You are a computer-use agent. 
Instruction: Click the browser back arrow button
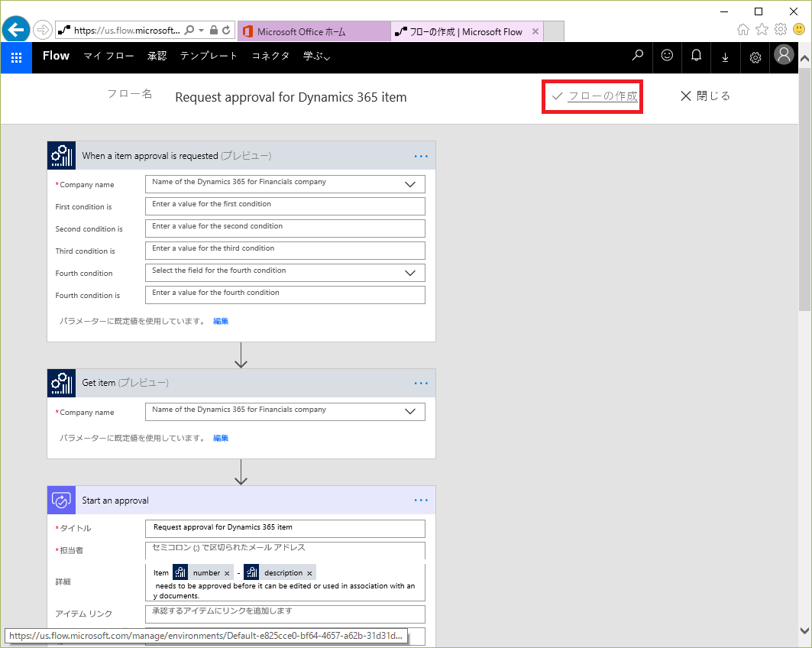tap(16, 30)
